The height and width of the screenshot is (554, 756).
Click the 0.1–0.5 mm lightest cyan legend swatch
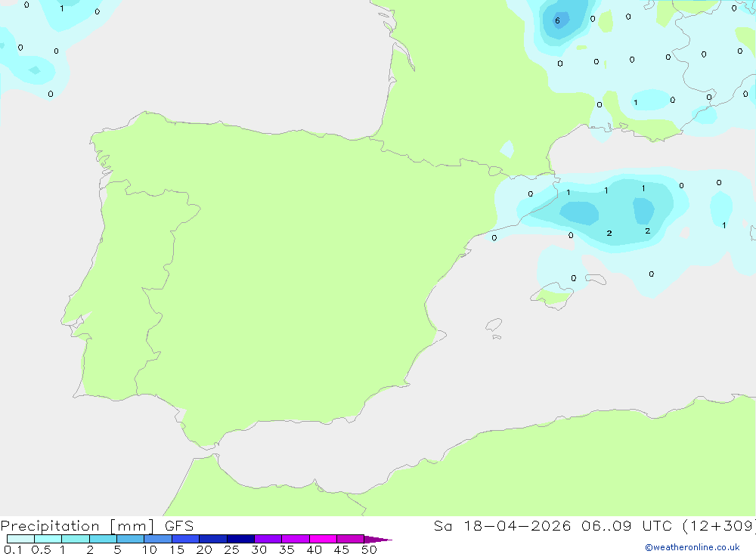20,539
